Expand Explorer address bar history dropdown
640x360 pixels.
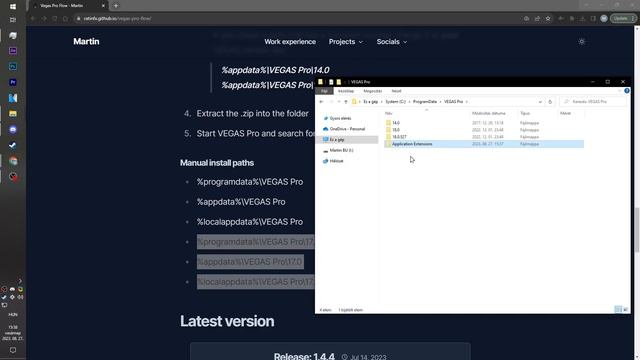540,102
